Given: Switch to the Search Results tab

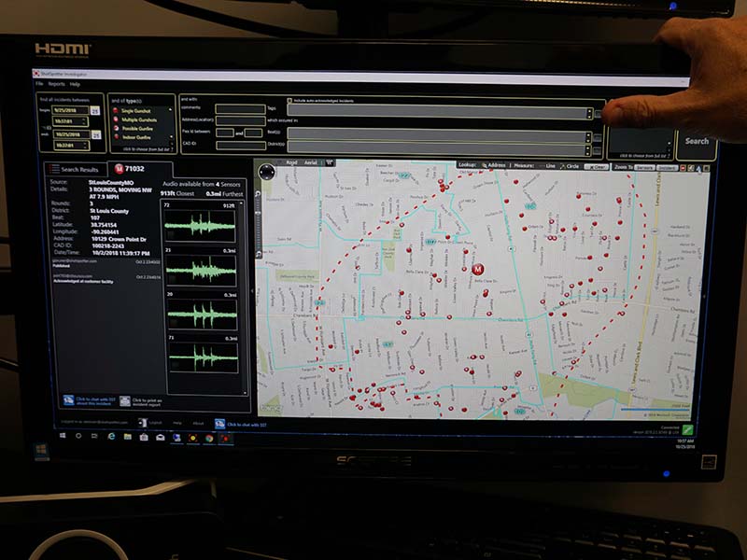Looking at the screenshot, I should click(x=76, y=169).
